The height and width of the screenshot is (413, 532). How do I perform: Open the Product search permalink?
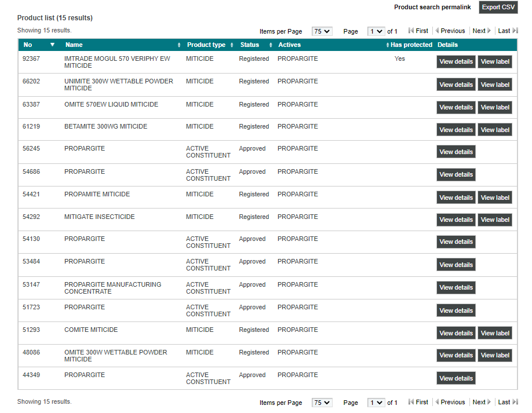(x=432, y=7)
